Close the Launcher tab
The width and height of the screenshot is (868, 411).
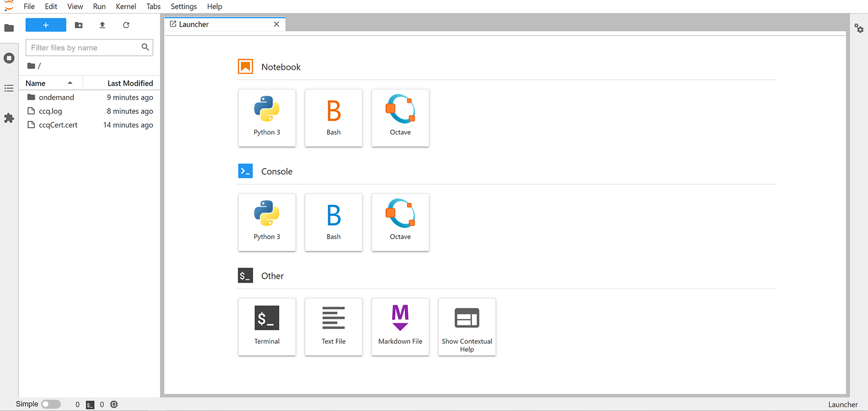[x=276, y=24]
